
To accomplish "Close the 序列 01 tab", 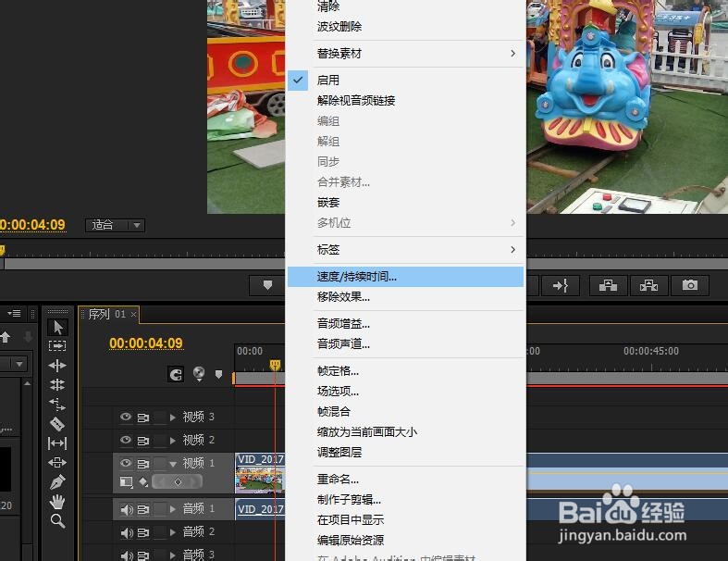I will pos(134,315).
